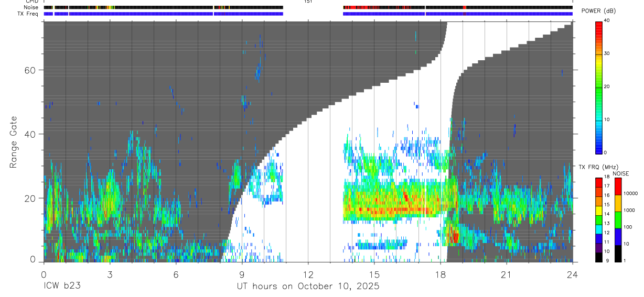Image resolution: width=644 pixels, height=297 pixels.
Task: Click the noise scale label '1000'
Action: [629, 211]
